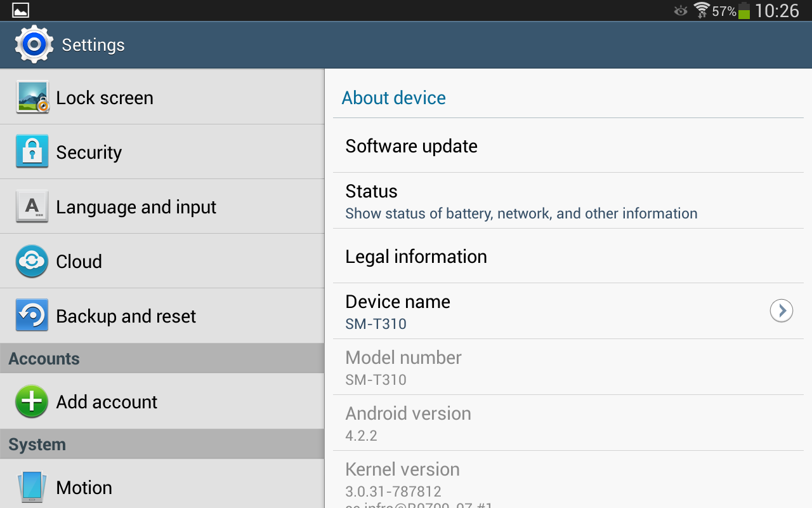Tap the Settings gear icon in header
Image resolution: width=812 pixels, height=508 pixels.
click(34, 44)
